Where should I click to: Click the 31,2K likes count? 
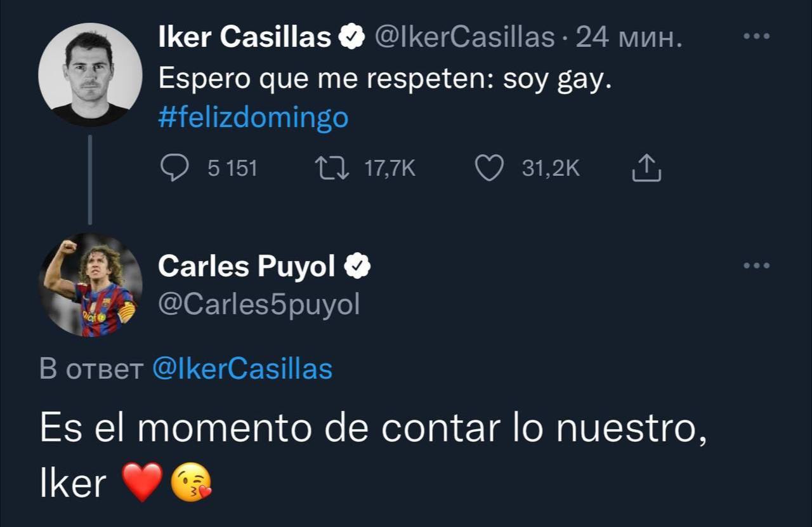pos(551,168)
